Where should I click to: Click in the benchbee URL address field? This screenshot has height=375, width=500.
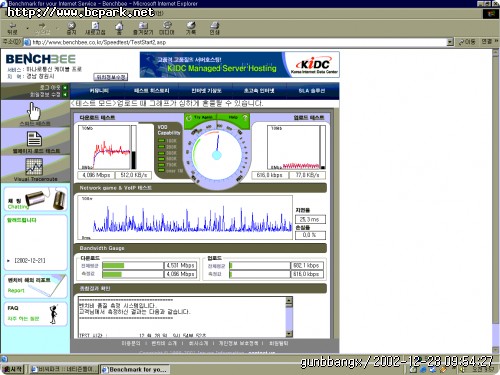238,42
